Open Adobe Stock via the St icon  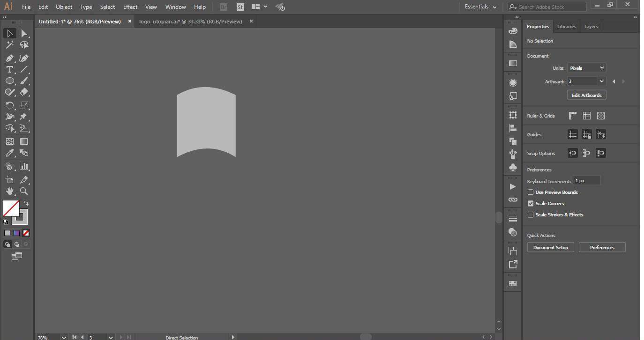coord(240,7)
